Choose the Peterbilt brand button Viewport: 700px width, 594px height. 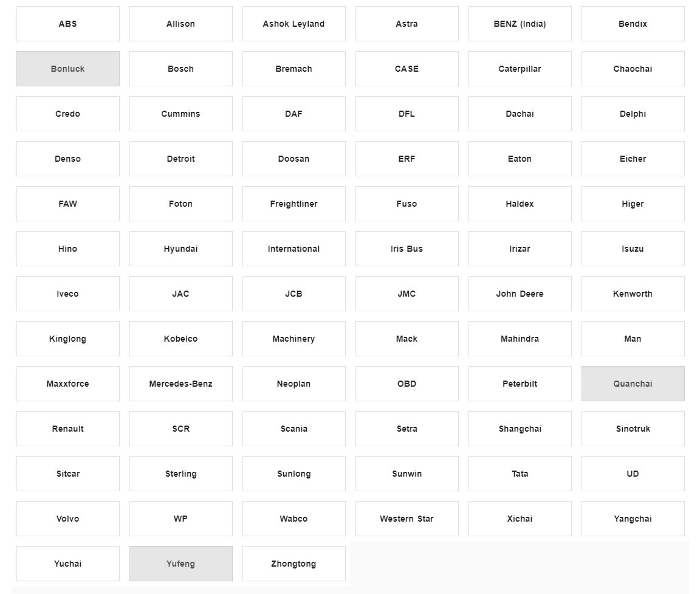520,384
